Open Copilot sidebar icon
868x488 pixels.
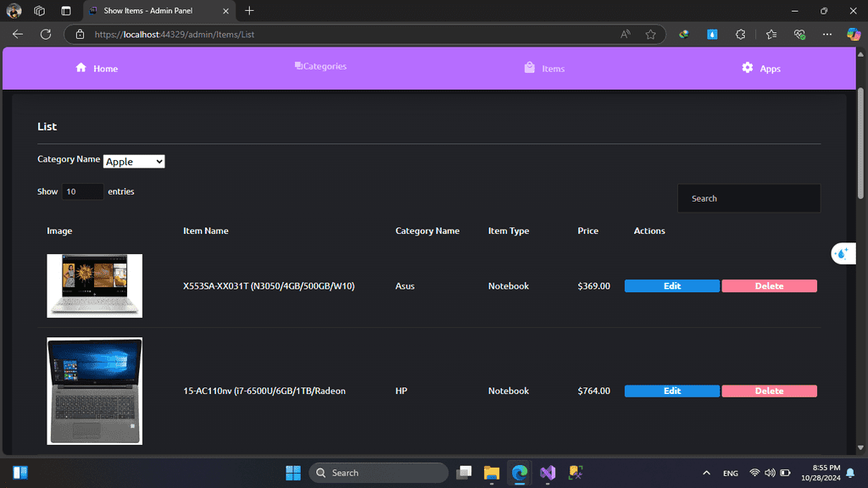[853, 34]
